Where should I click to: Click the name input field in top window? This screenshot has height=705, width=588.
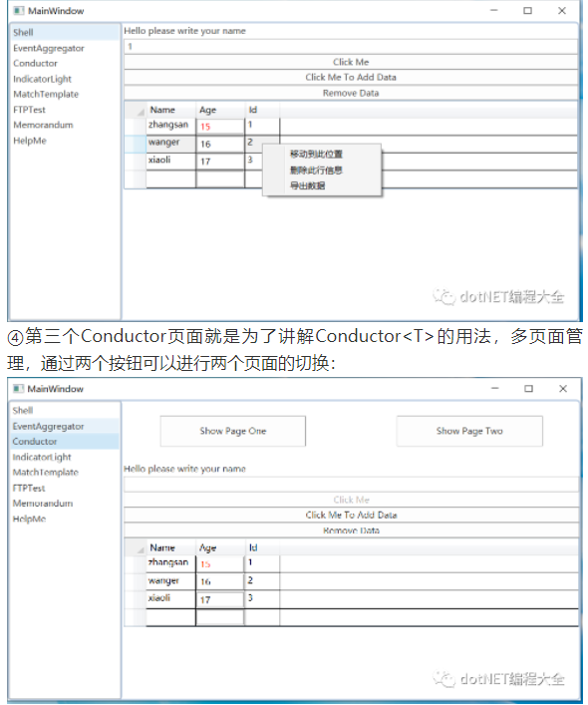point(351,46)
